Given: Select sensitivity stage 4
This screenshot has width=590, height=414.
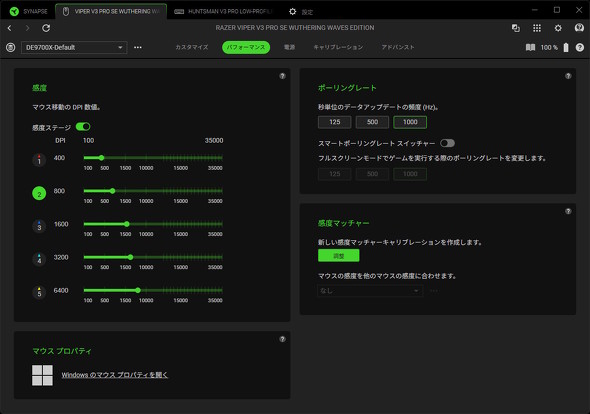Looking at the screenshot, I should pos(39,260).
